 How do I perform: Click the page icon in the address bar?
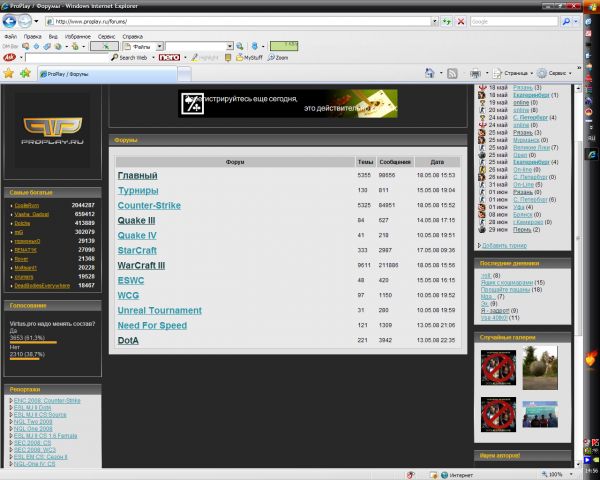[x=50, y=22]
